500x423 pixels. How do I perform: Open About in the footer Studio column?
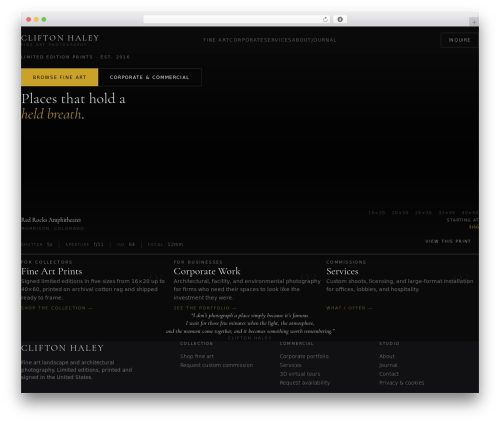[x=387, y=356]
